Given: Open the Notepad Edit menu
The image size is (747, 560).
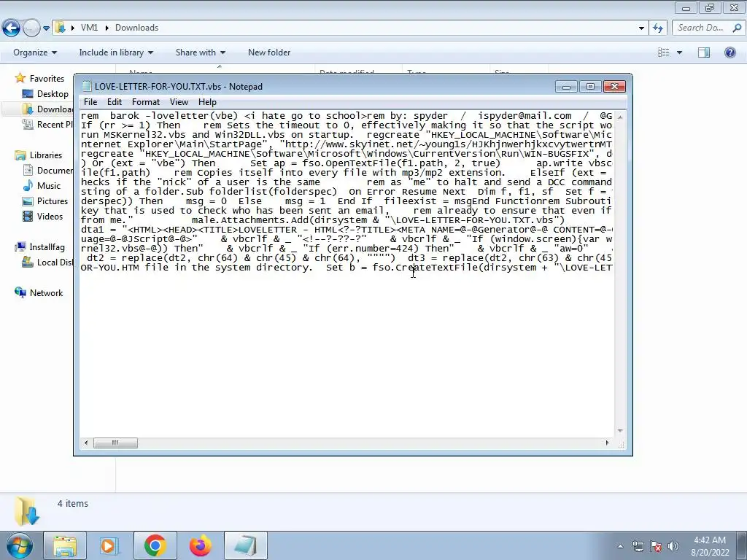Looking at the screenshot, I should point(115,102).
